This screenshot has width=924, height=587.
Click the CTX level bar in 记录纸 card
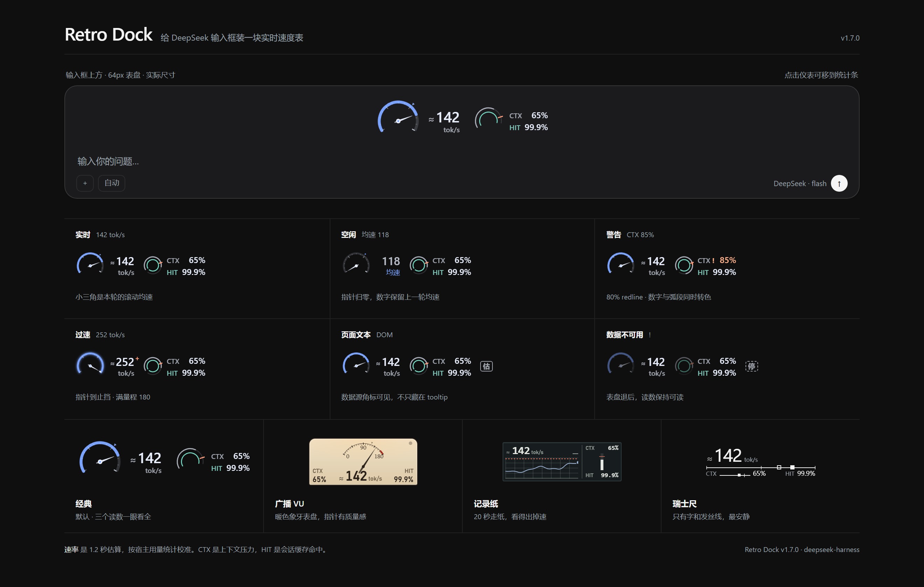coord(602,462)
